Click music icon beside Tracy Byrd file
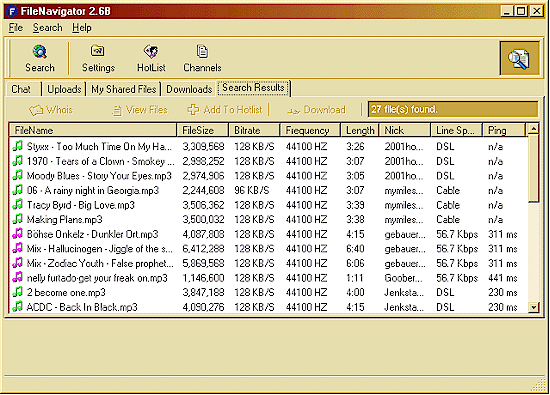Image resolution: width=550 pixels, height=395 pixels. pyautogui.click(x=18, y=205)
